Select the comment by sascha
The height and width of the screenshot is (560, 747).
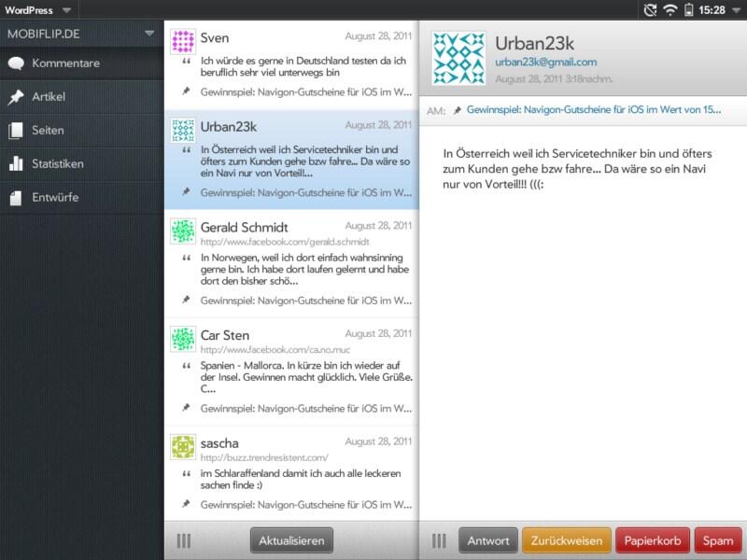point(291,473)
